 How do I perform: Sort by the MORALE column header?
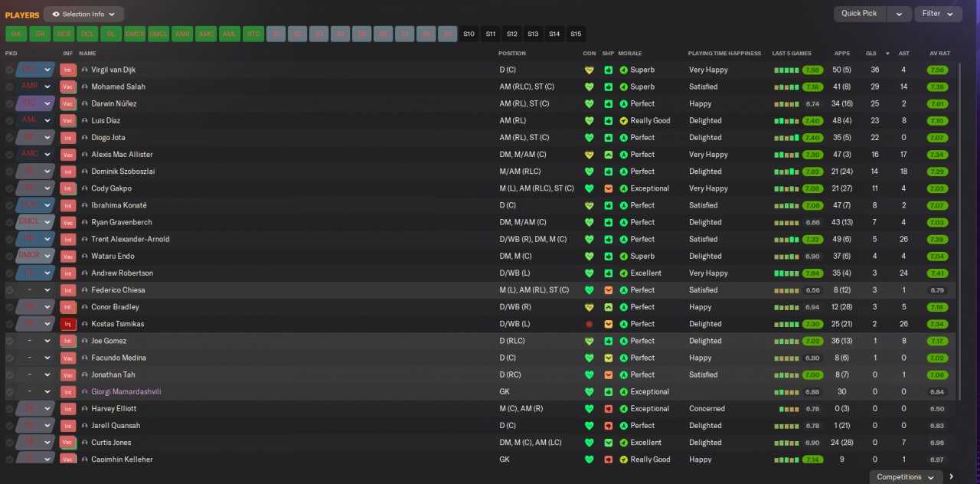click(x=630, y=54)
